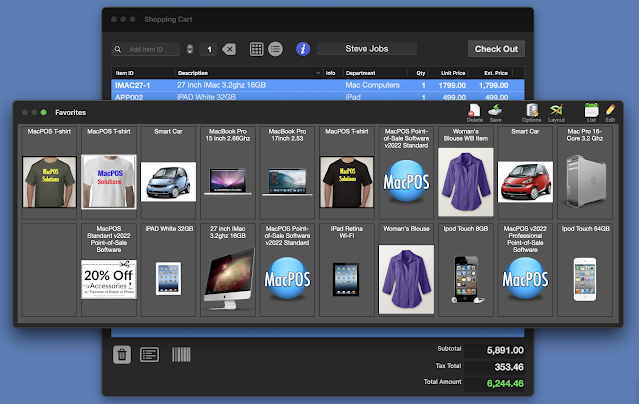639x404 pixels.
Task: Click the Tax Total value 353.46
Action: coord(509,367)
